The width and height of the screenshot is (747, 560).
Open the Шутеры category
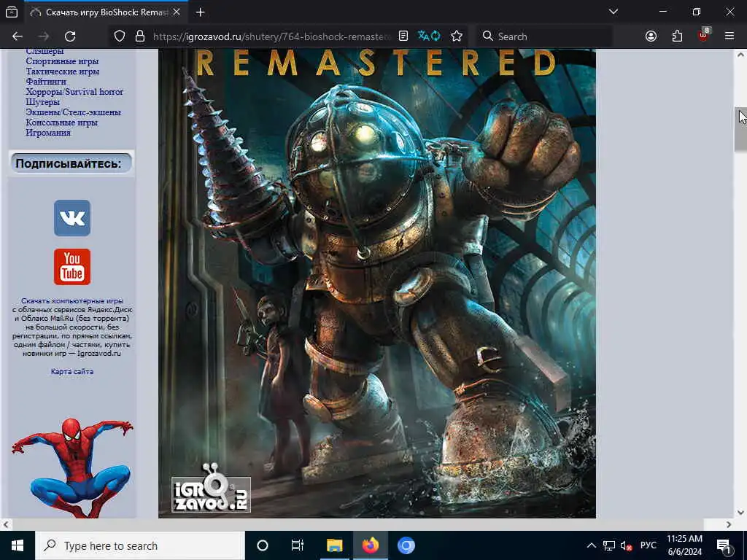(43, 102)
